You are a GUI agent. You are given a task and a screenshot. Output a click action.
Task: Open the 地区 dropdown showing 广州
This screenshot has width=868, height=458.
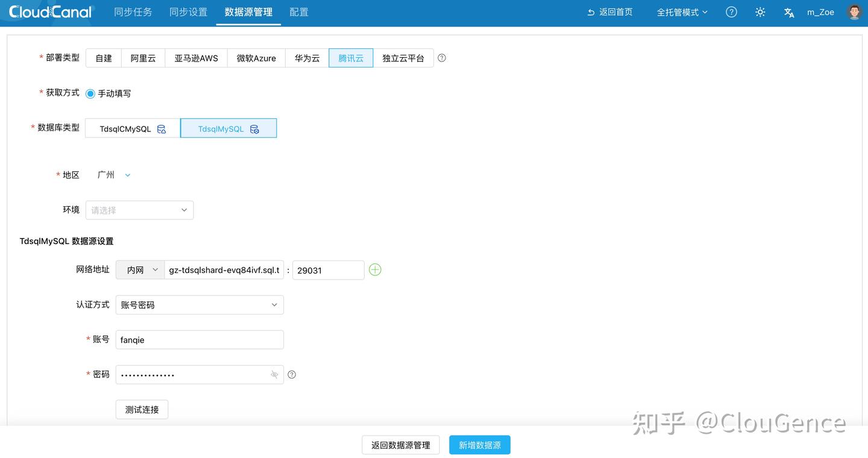(114, 175)
